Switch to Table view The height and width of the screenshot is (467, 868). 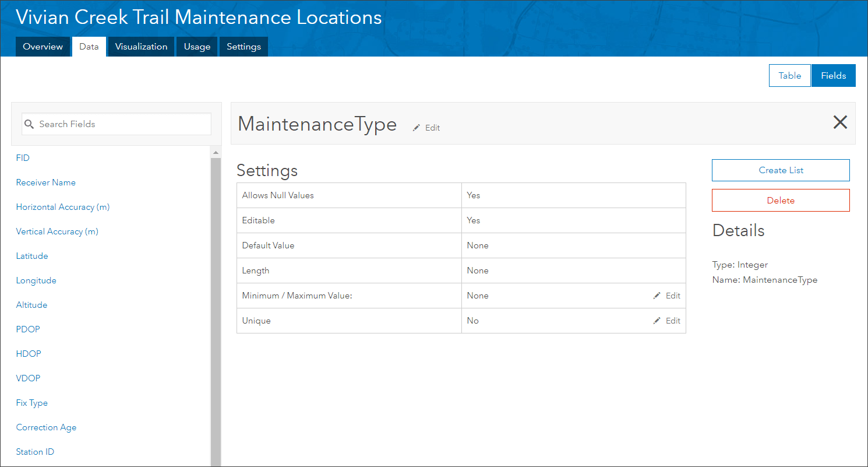click(x=789, y=76)
